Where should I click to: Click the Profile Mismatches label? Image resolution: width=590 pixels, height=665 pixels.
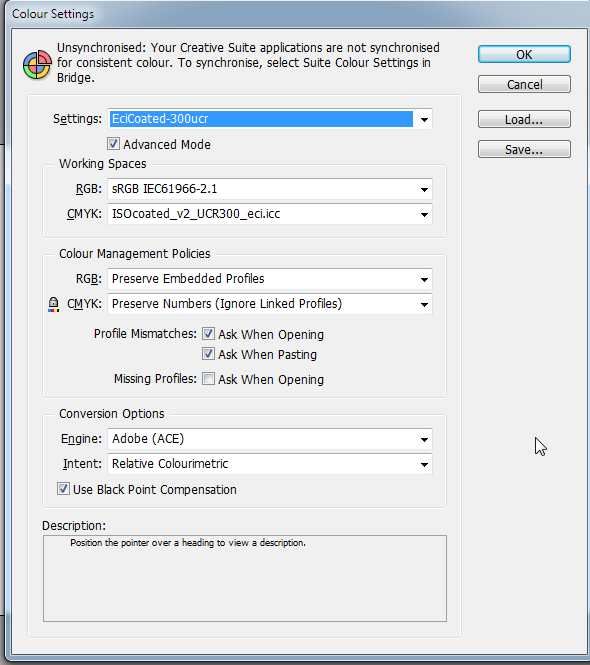click(145, 334)
